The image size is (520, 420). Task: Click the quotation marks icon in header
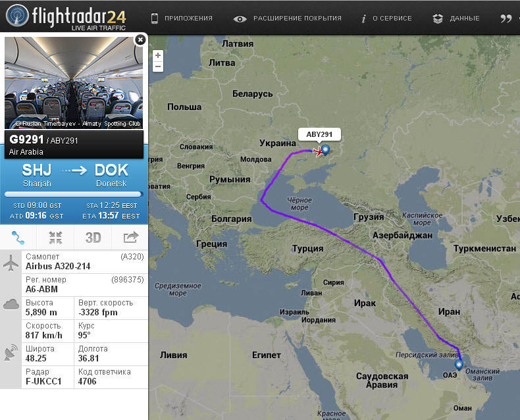click(506, 18)
